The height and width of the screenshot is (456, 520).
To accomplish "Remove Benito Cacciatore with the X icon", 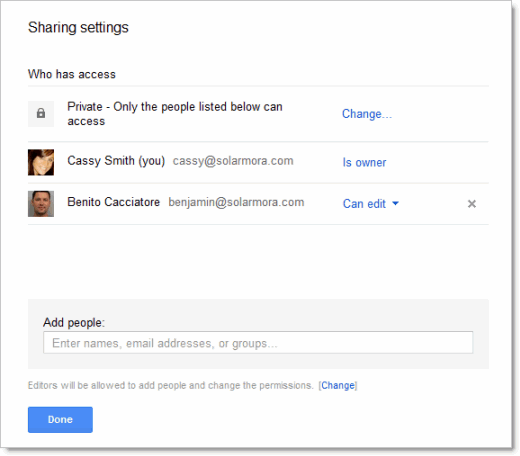I will (472, 204).
